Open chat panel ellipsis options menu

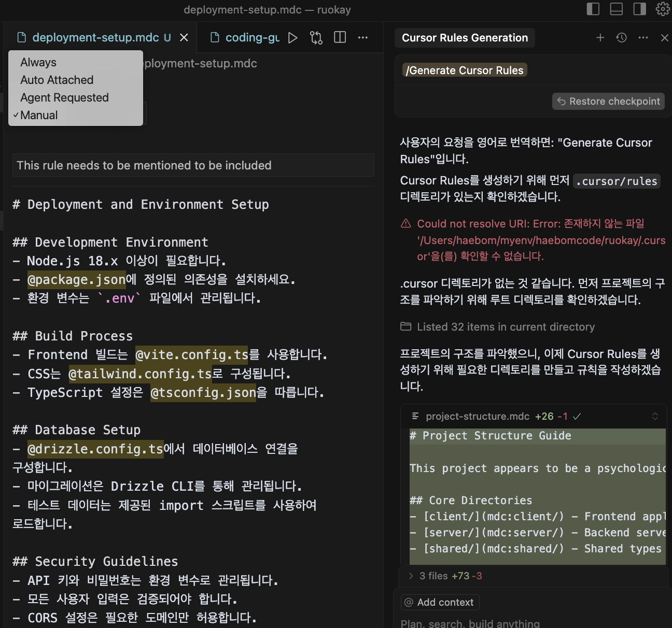point(643,38)
